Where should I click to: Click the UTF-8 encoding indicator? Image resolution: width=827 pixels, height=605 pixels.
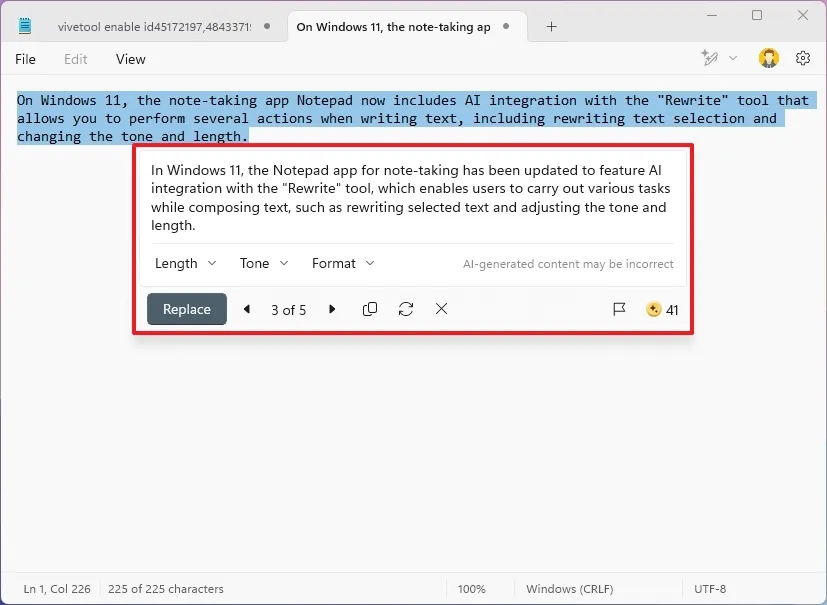click(x=710, y=589)
